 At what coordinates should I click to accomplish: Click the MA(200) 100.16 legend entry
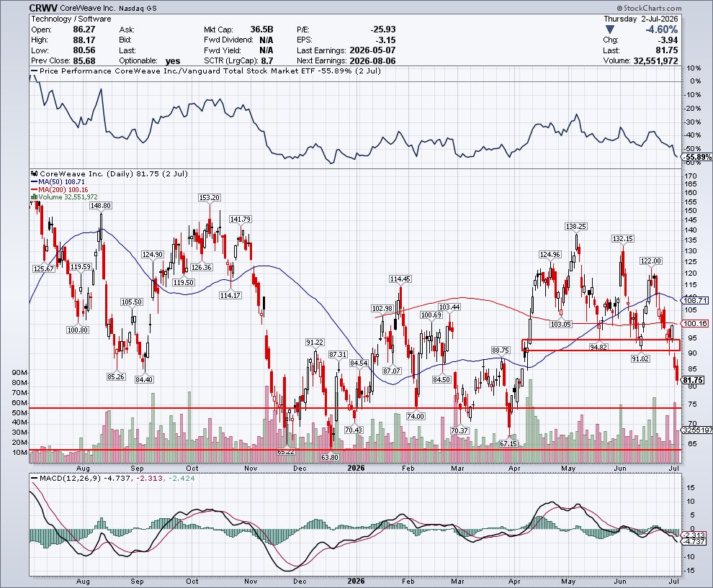[x=59, y=189]
